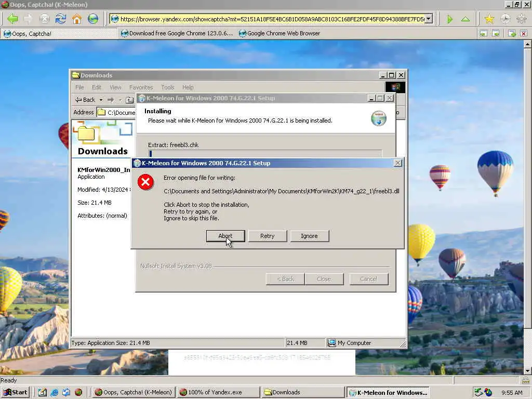Open bookmarks with the yellow star icon

pos(489,19)
